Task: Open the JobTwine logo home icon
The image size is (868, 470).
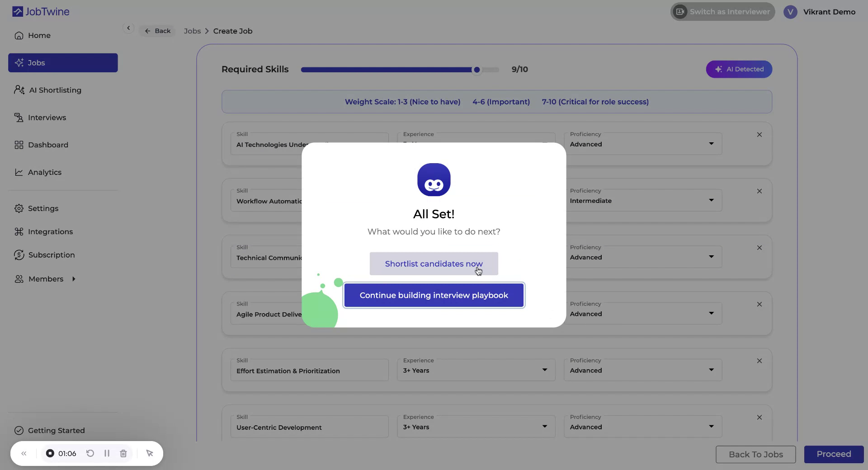Action: (18, 11)
